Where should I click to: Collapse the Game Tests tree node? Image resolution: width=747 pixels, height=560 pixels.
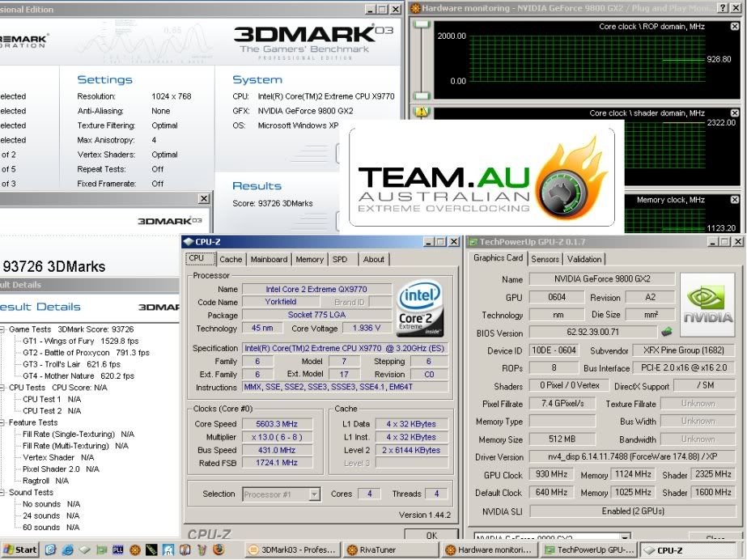click(2, 329)
